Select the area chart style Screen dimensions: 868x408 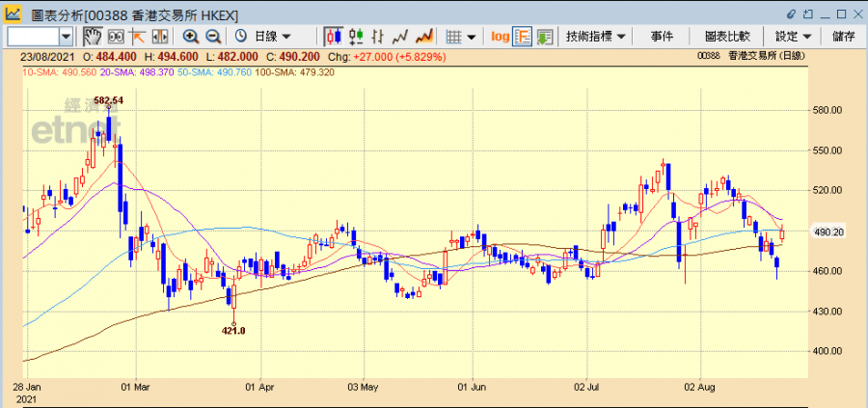(422, 36)
